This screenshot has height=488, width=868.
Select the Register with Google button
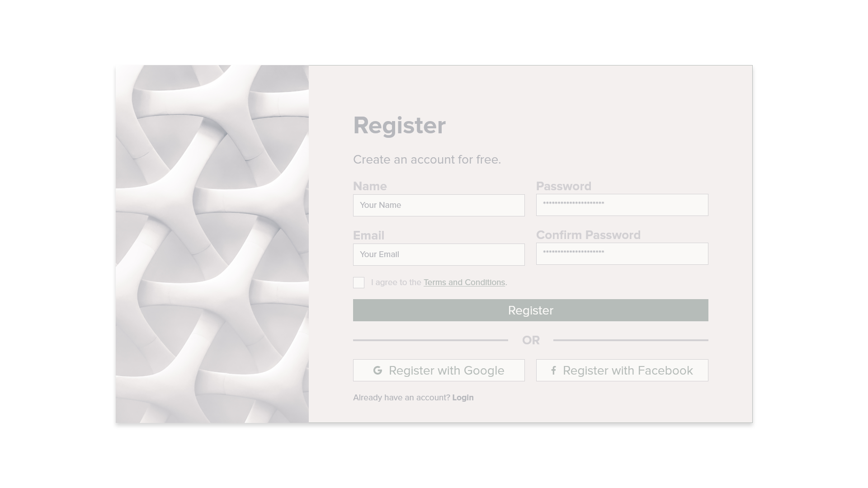point(438,370)
